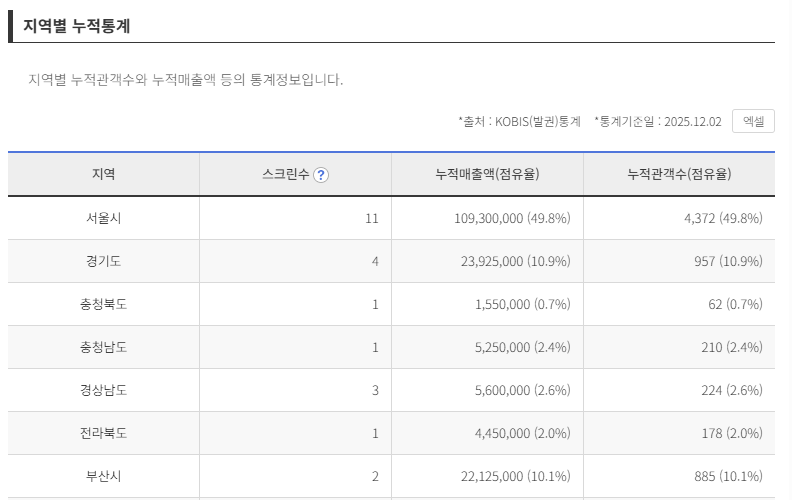Click the 충청북도 region cell

[x=104, y=304]
